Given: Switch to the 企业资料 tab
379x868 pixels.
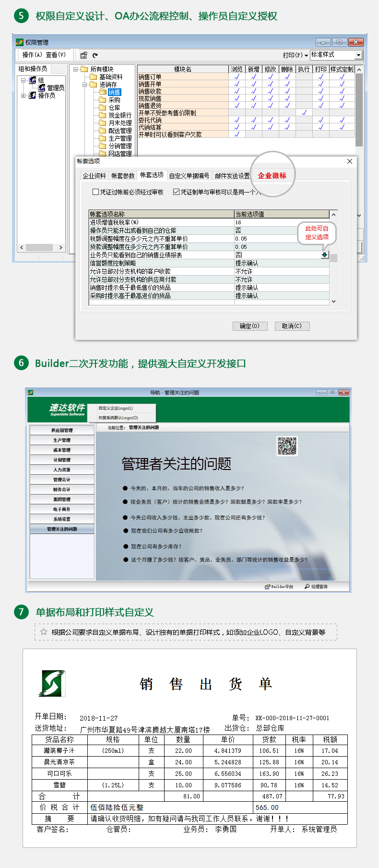Looking at the screenshot, I should 94,176.
